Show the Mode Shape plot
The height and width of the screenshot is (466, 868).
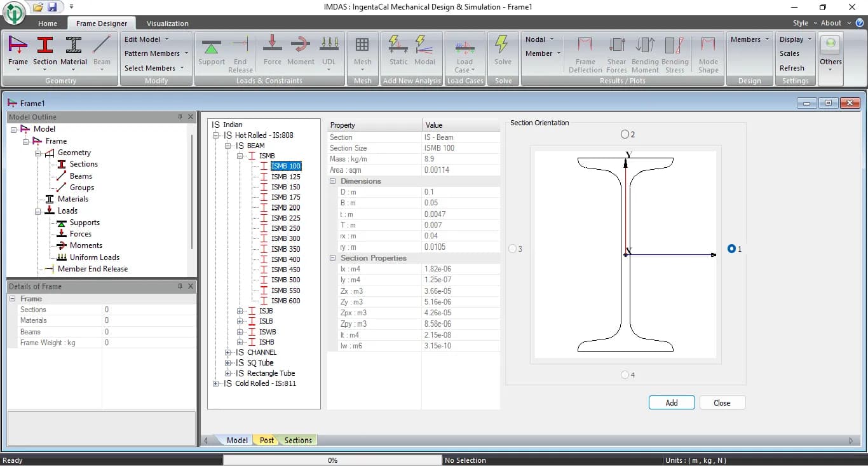click(707, 53)
